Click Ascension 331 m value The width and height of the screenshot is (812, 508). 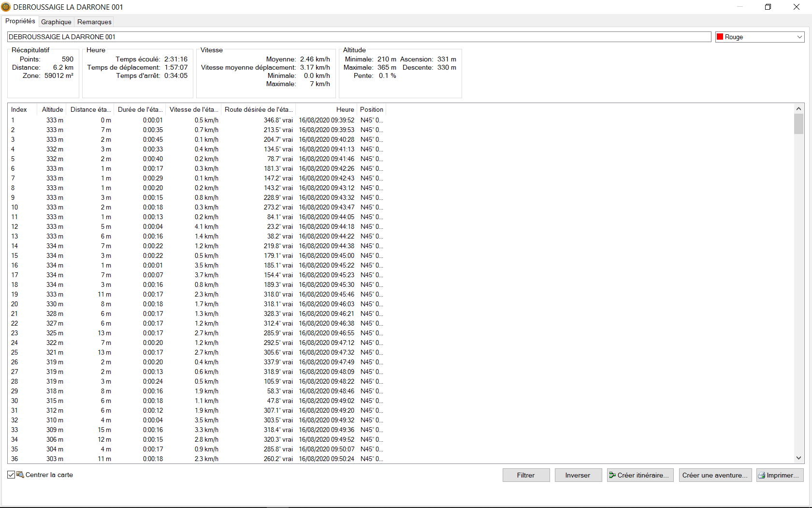tap(447, 59)
